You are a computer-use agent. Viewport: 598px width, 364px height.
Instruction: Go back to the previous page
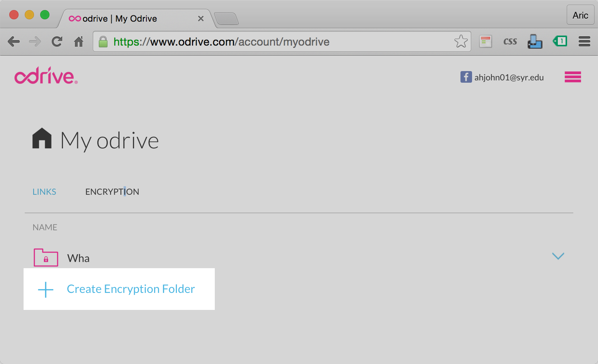click(14, 41)
